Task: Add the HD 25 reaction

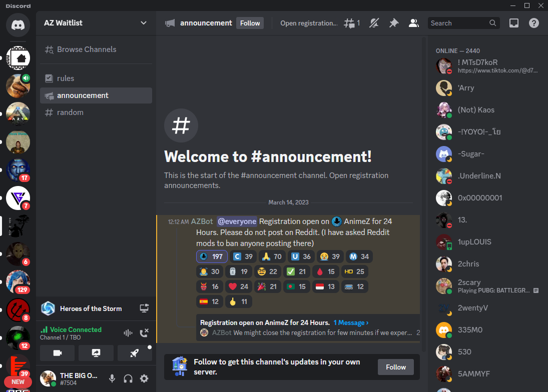Action: coord(354,271)
